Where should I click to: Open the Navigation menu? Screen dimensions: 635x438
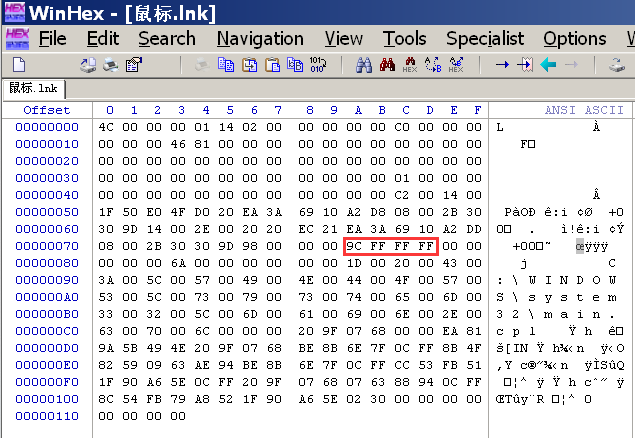pyautogui.click(x=260, y=39)
